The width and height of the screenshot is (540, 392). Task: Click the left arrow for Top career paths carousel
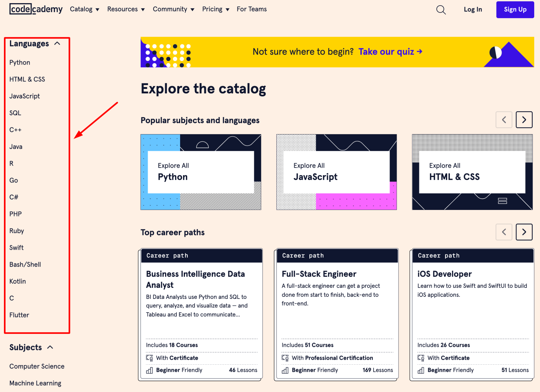click(x=504, y=232)
